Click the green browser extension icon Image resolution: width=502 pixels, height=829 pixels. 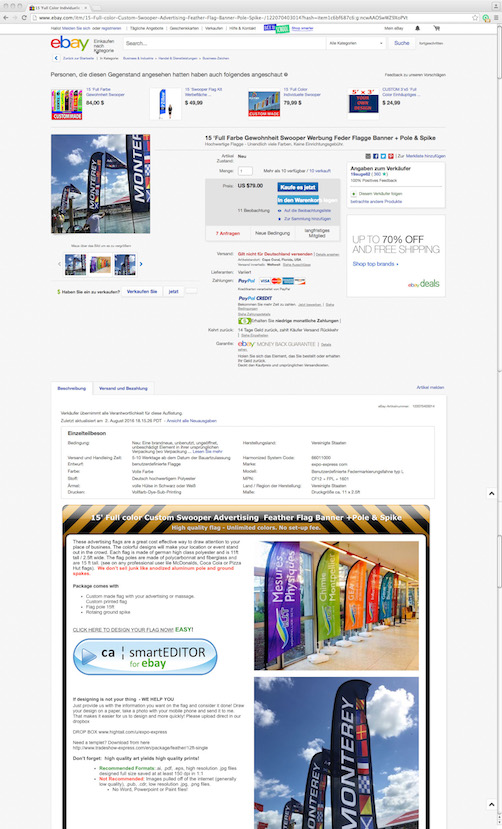[x=486, y=17]
